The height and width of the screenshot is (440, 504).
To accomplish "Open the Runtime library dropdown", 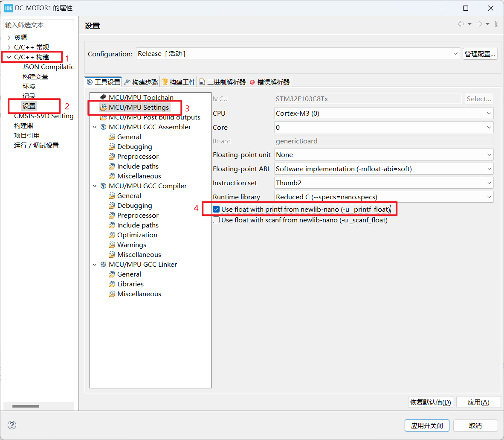I will (490, 197).
